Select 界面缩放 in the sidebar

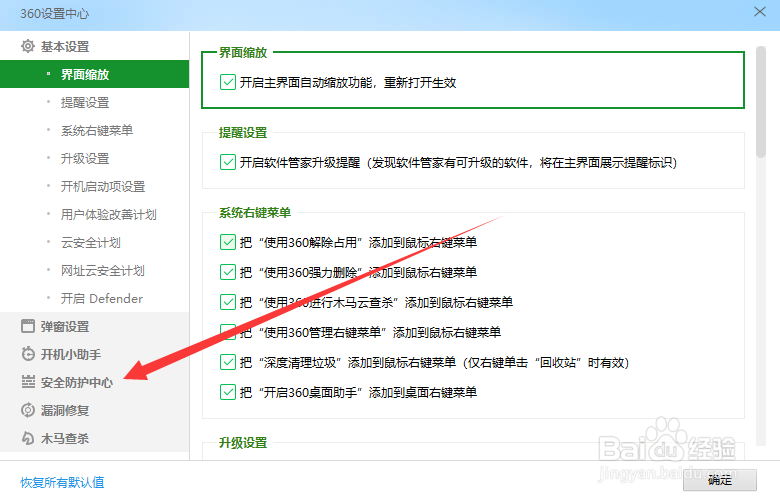click(x=95, y=74)
